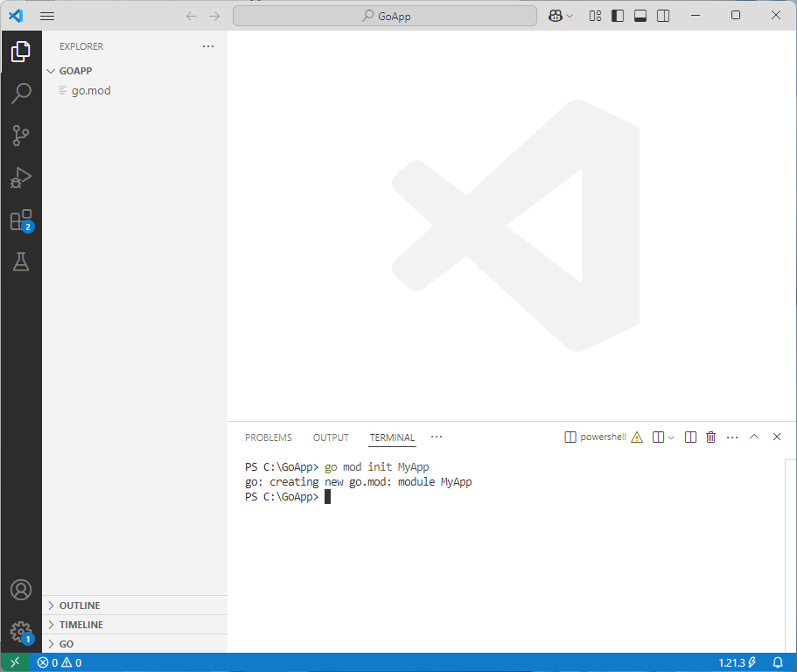Open the launch profile dropdown arrow
Image resolution: width=797 pixels, height=672 pixels.
(x=671, y=437)
